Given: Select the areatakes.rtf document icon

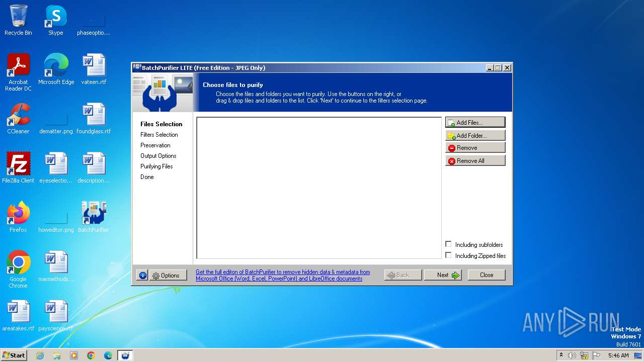Looking at the screenshot, I should coord(18,316).
